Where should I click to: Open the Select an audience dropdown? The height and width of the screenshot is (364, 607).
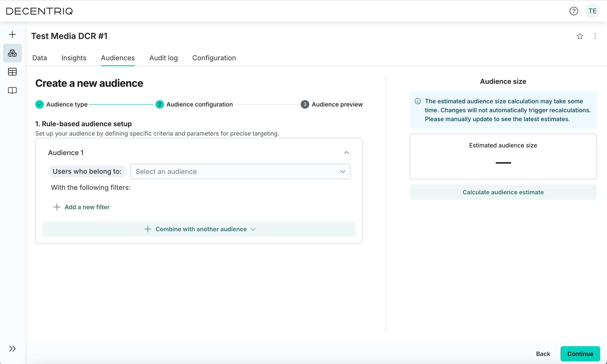click(x=240, y=171)
